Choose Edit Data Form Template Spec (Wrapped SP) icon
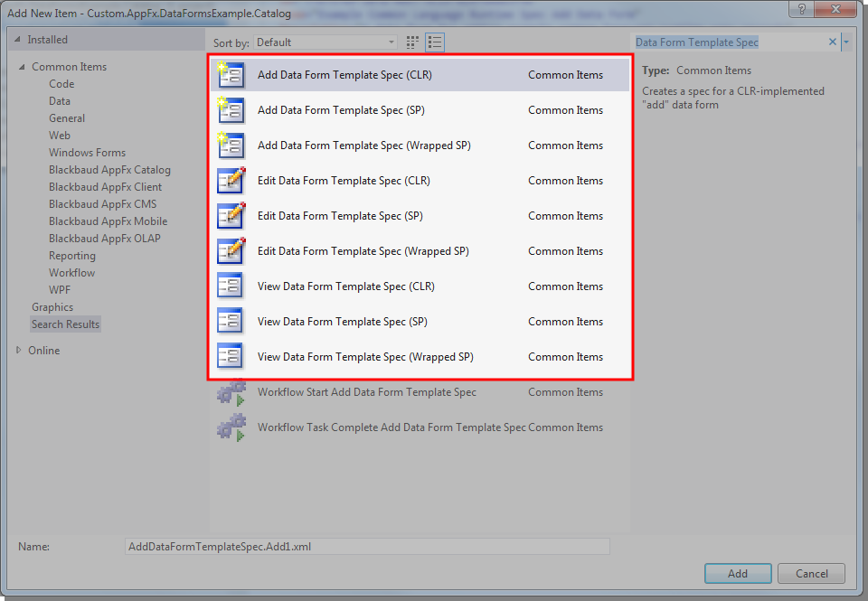Viewport: 868px width, 601px height. [x=231, y=251]
